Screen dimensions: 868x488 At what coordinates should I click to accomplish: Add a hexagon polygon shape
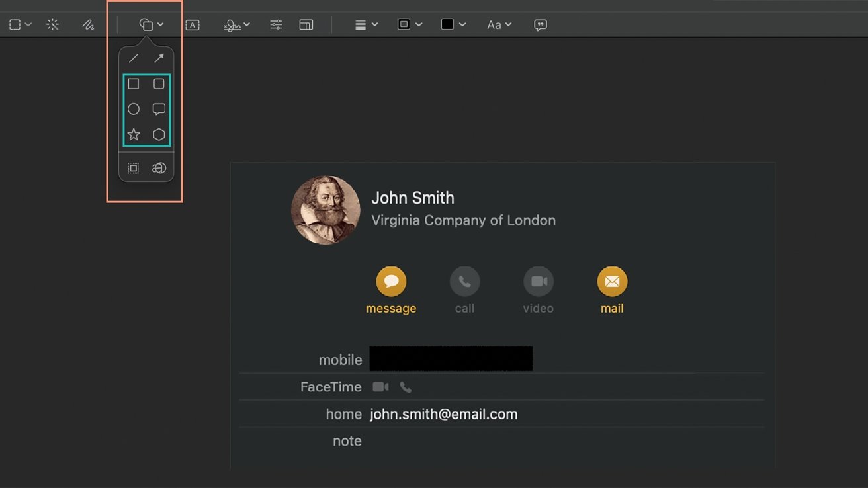[x=159, y=135]
